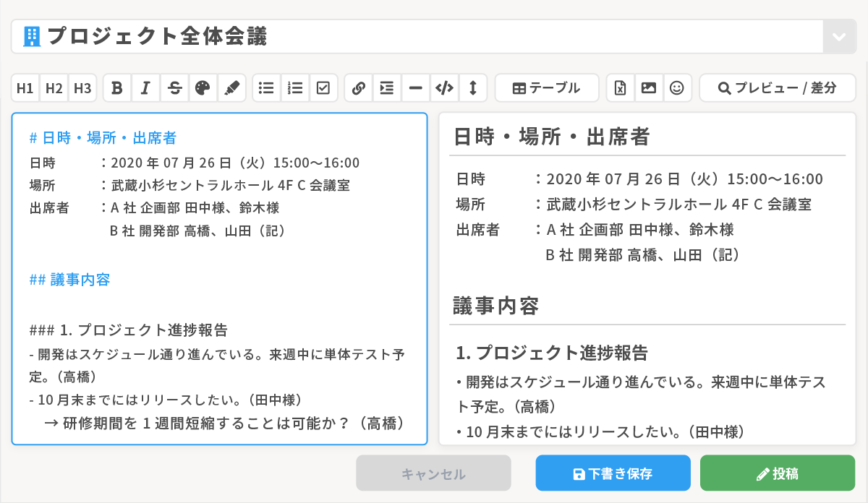Insert a code block
Image resolution: width=868 pixels, height=503 pixels.
pos(444,88)
